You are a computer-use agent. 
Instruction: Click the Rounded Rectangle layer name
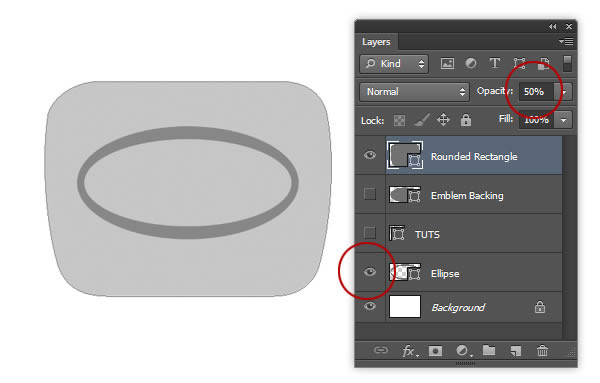[474, 156]
